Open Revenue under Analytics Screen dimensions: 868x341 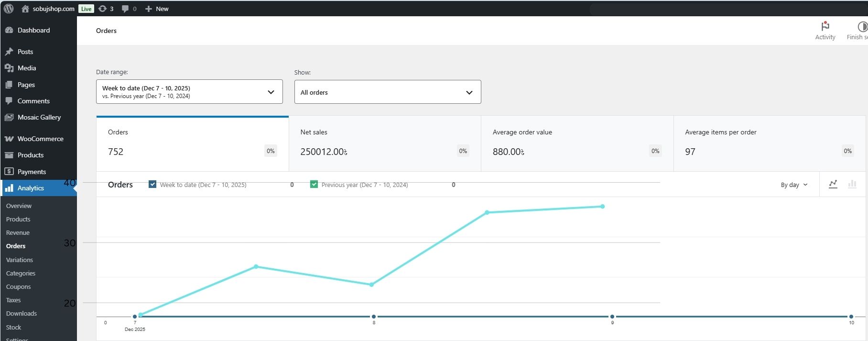(x=18, y=232)
